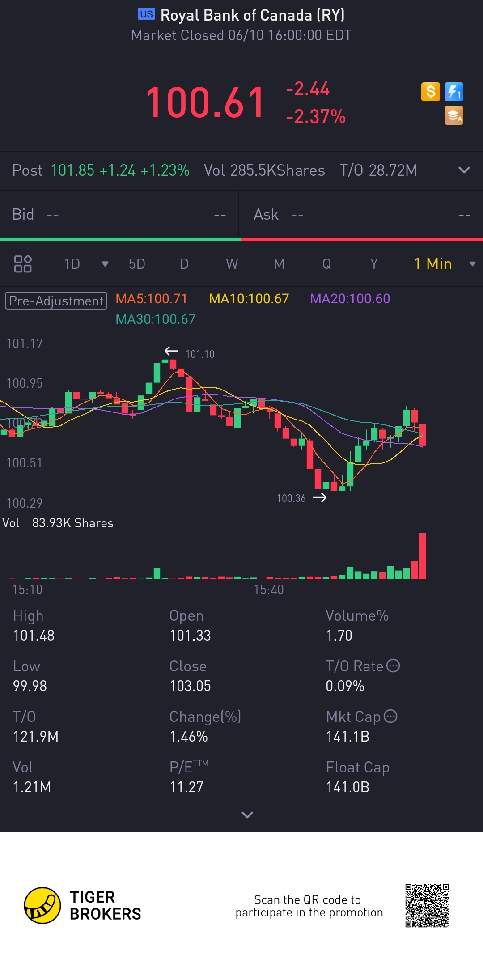
Task: Tap the Vol 1.21M value
Action: tap(32, 787)
